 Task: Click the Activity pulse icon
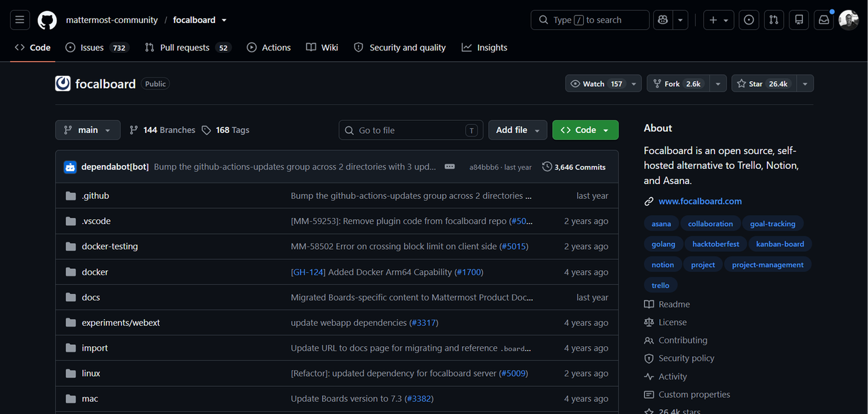[649, 377]
